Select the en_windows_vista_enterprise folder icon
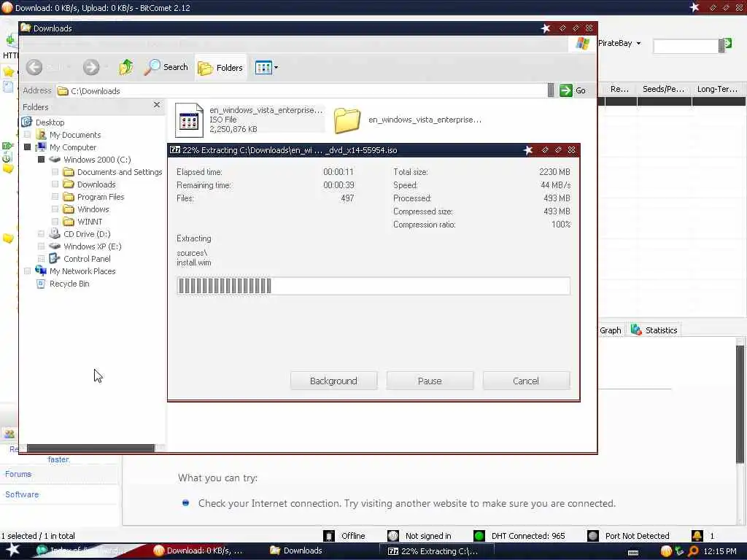The height and width of the screenshot is (560, 747). (x=347, y=120)
